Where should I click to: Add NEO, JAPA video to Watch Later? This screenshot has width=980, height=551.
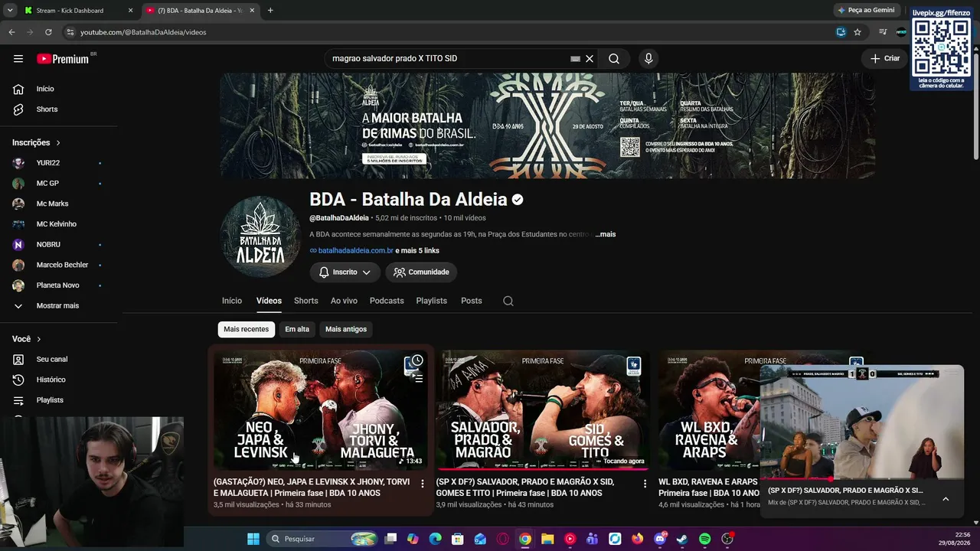pos(417,360)
